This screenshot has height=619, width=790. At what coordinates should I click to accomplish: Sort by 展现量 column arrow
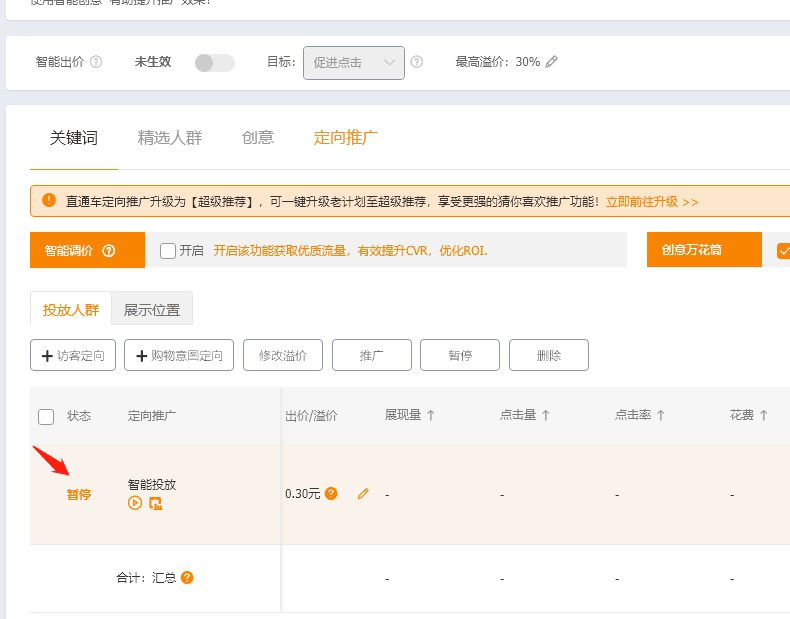click(x=431, y=416)
